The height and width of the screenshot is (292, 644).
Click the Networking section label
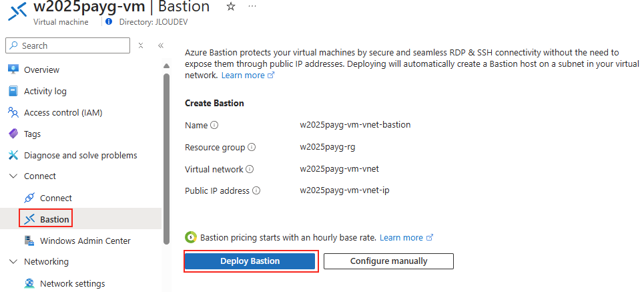click(47, 261)
